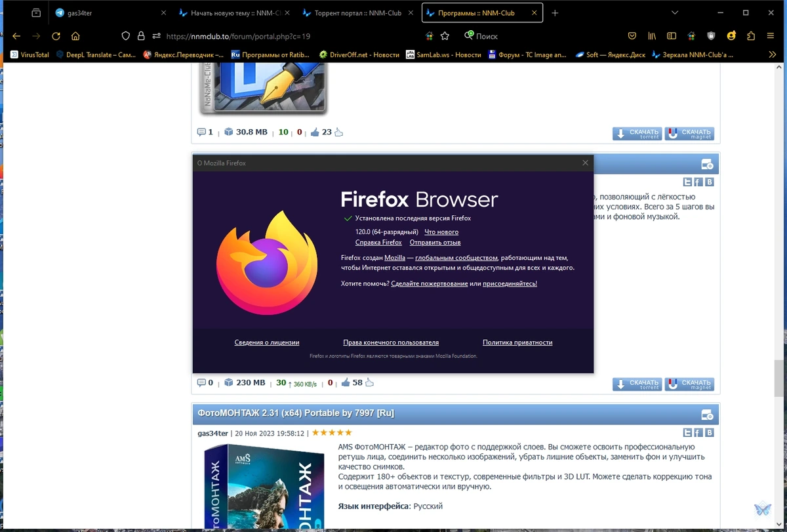Click Отправить отзыв feedback link
The image size is (787, 532).
(x=435, y=243)
